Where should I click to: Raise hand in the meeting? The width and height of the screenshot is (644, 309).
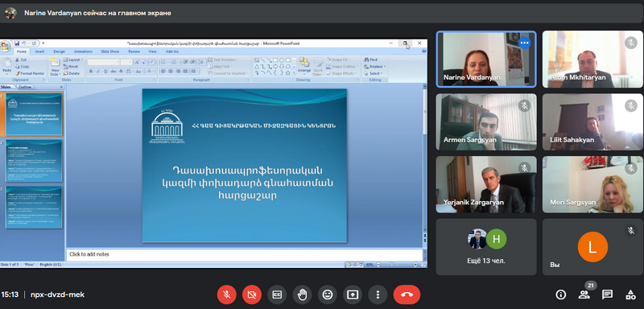point(303,295)
